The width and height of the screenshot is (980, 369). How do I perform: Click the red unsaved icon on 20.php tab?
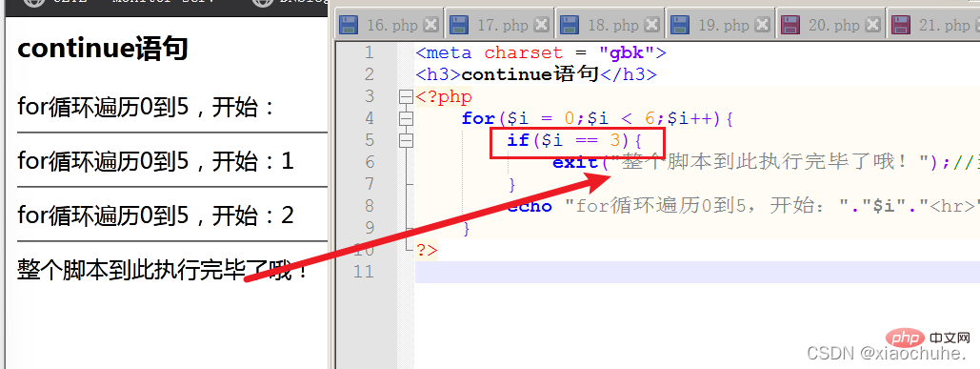(790, 25)
